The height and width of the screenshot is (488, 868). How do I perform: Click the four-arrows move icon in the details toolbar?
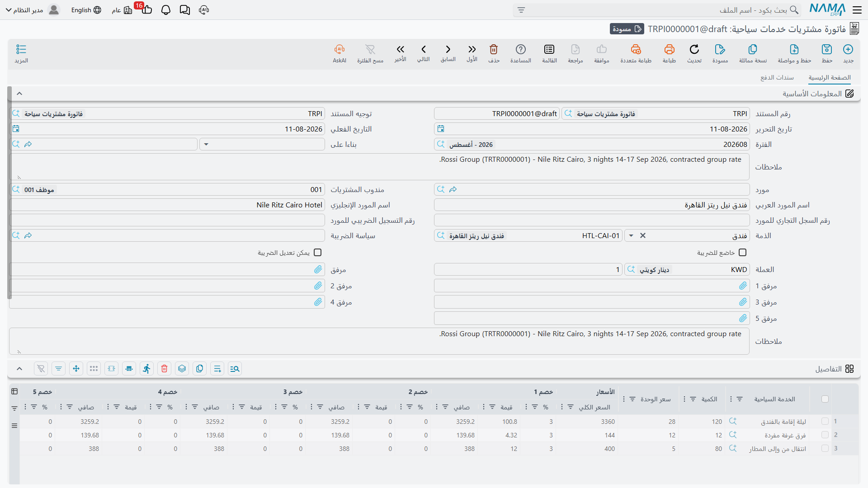coord(76,369)
